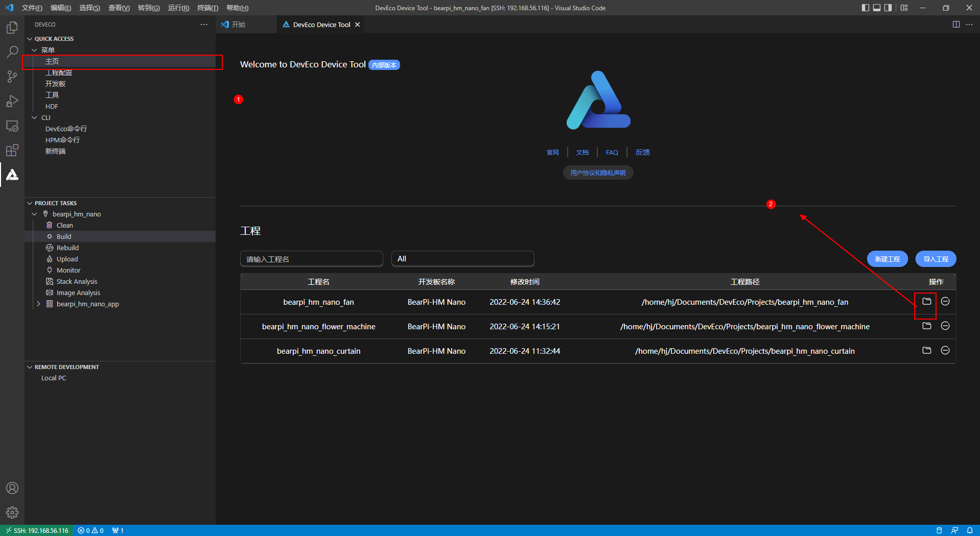Viewport: 980px width, 536px height.
Task: Open the 反馈 link
Action: click(643, 152)
